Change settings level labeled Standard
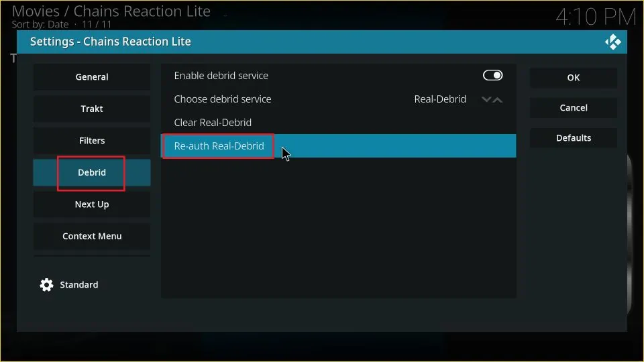Viewport: 644px width, 362px height. tap(79, 285)
